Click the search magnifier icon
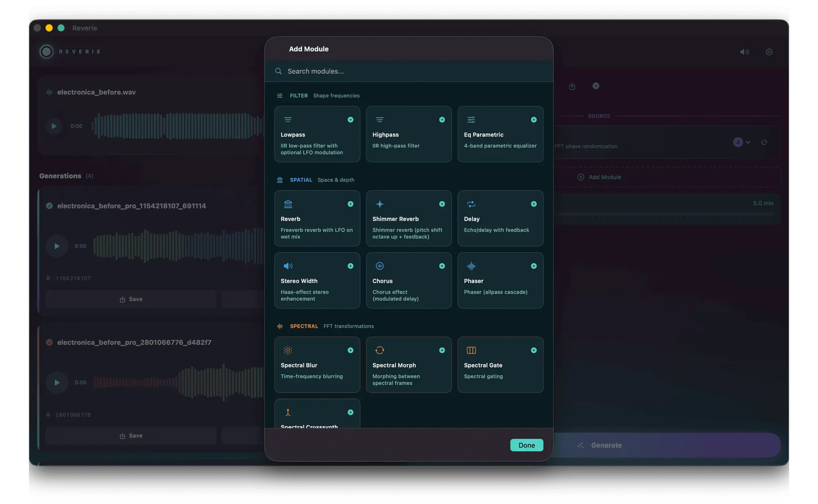The width and height of the screenshot is (818, 504). (x=278, y=71)
